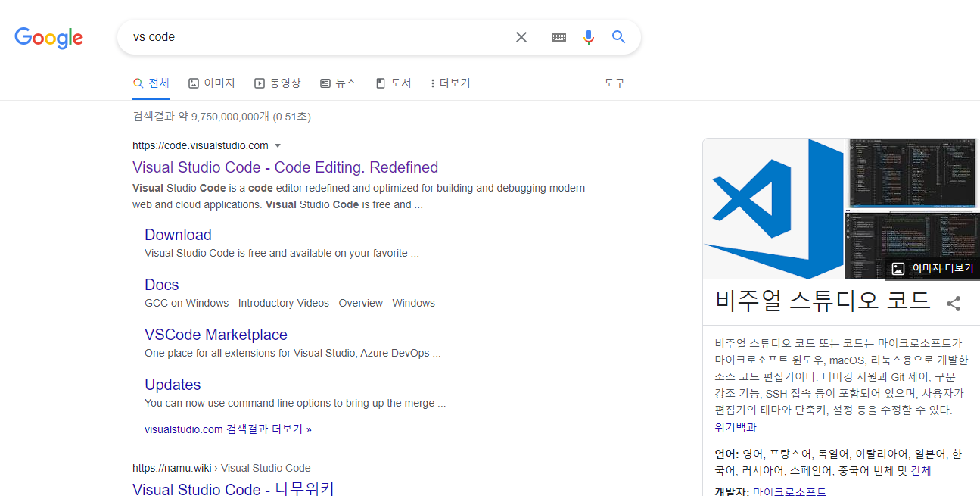Open the 도구 search tools

[x=614, y=83]
